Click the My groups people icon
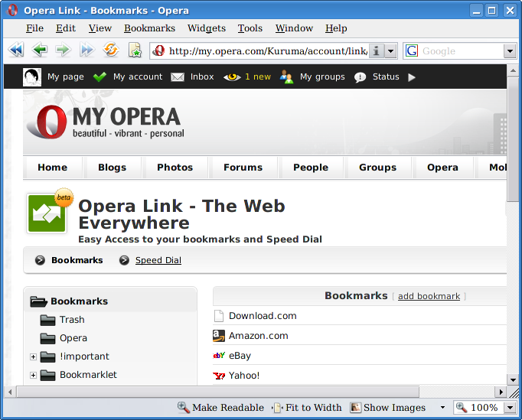 [286, 77]
